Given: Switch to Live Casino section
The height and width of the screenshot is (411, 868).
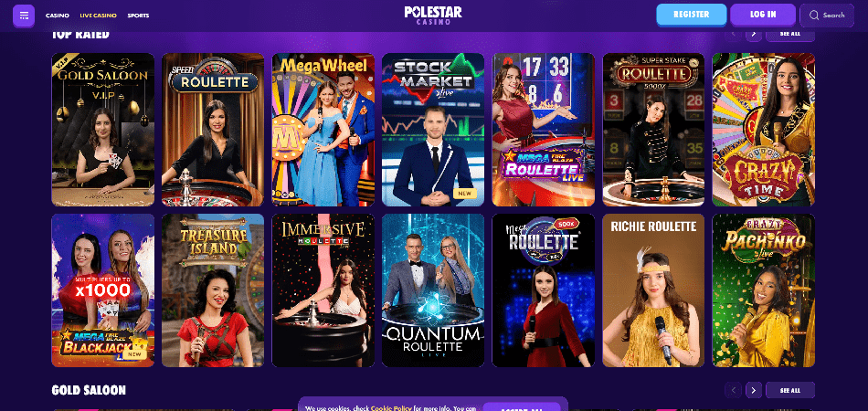Looking at the screenshot, I should [x=98, y=16].
